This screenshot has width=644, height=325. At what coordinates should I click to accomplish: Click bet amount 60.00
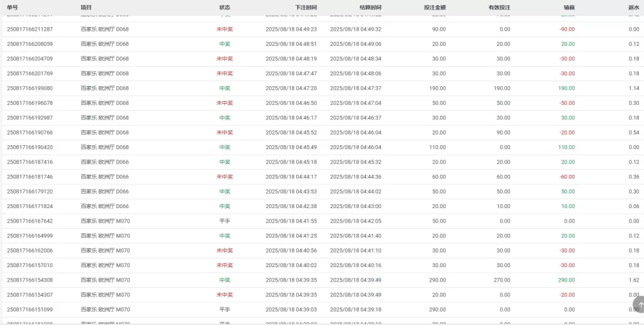439,177
